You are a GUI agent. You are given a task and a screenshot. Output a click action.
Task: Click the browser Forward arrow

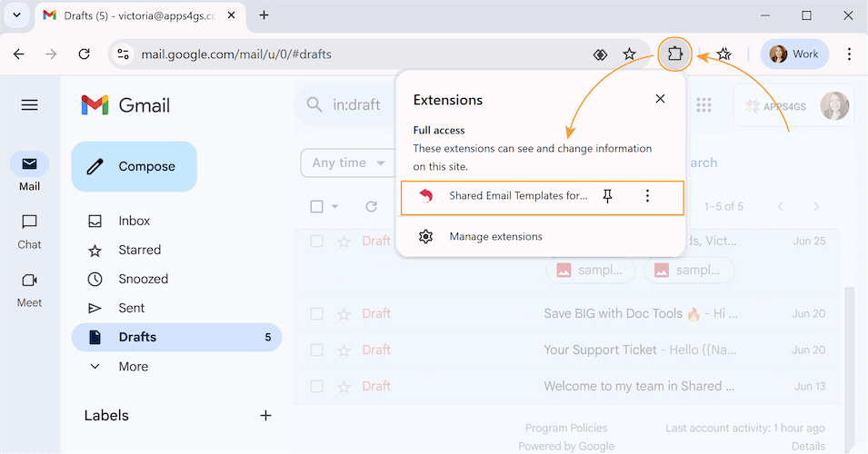(x=51, y=54)
